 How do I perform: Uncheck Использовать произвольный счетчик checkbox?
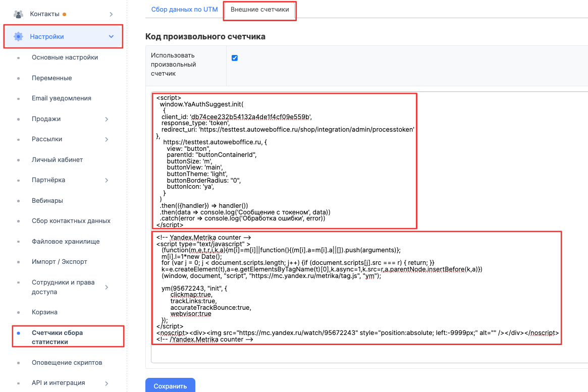pos(235,58)
